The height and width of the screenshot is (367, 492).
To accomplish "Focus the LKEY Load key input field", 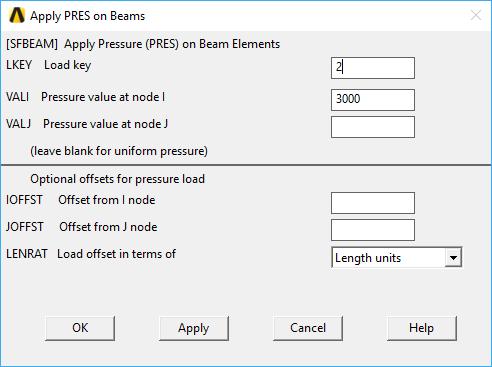I will (x=373, y=68).
